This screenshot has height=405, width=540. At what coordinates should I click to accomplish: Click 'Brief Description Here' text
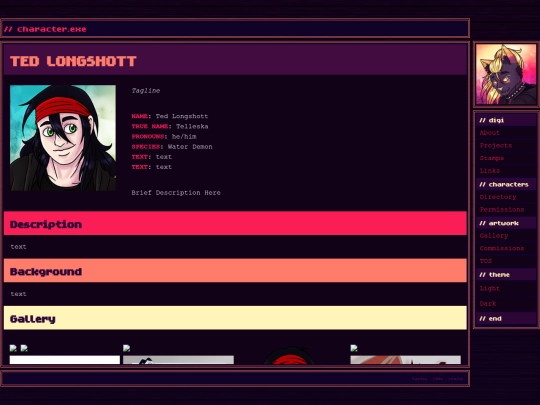(176, 193)
